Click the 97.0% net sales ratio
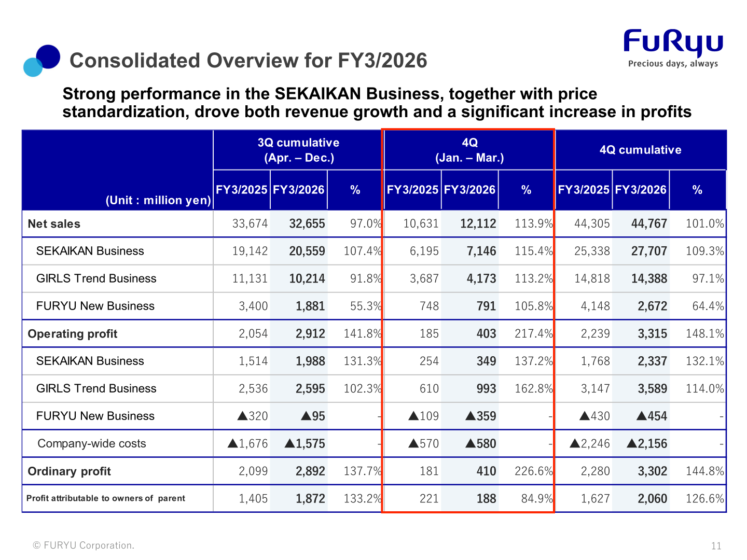747x560 pixels. pyautogui.click(x=366, y=223)
